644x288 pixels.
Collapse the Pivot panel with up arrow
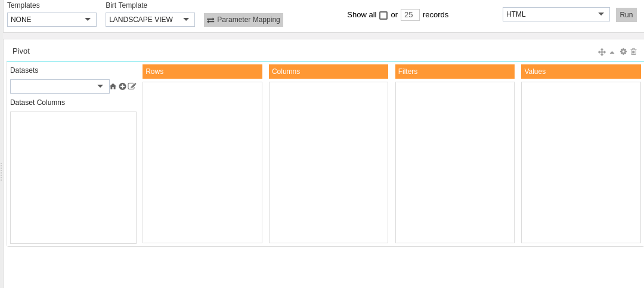click(x=612, y=52)
